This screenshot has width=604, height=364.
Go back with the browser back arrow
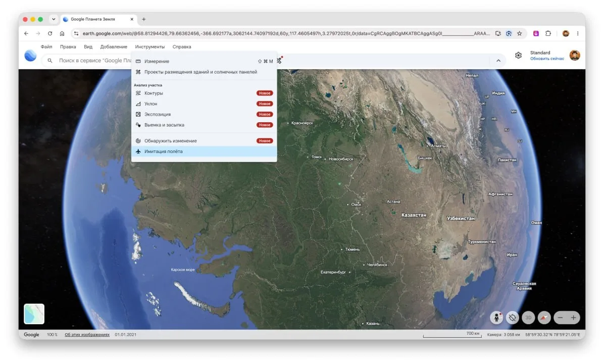26,33
